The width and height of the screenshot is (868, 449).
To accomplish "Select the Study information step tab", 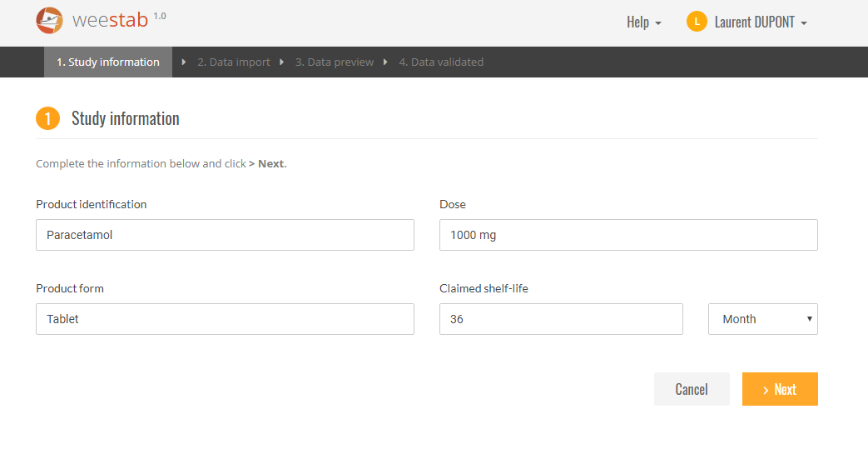I will [x=108, y=62].
